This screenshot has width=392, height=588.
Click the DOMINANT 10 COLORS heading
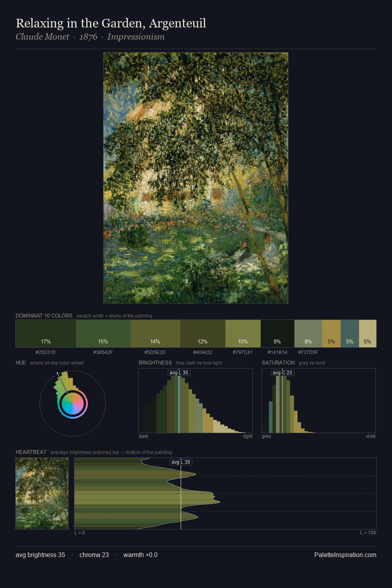[x=44, y=316]
